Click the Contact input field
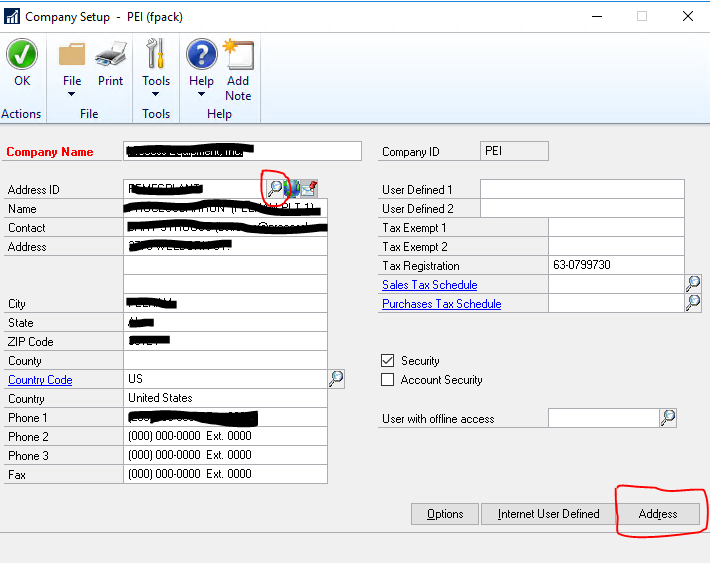This screenshot has width=710, height=563. pyautogui.click(x=225, y=227)
